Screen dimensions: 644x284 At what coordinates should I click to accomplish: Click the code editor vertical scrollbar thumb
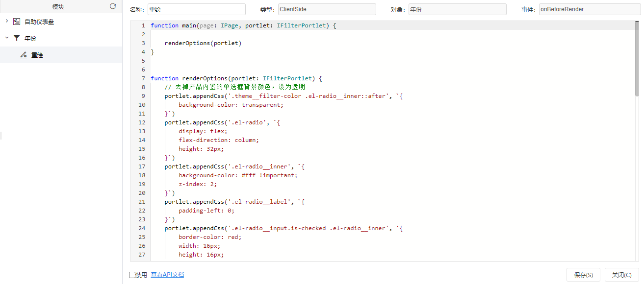637,59
